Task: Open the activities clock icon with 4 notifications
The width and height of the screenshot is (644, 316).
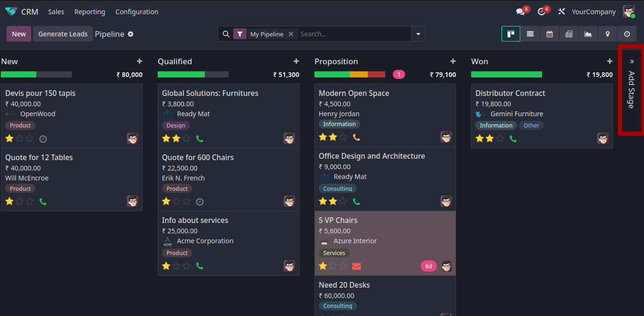Action: pyautogui.click(x=542, y=12)
